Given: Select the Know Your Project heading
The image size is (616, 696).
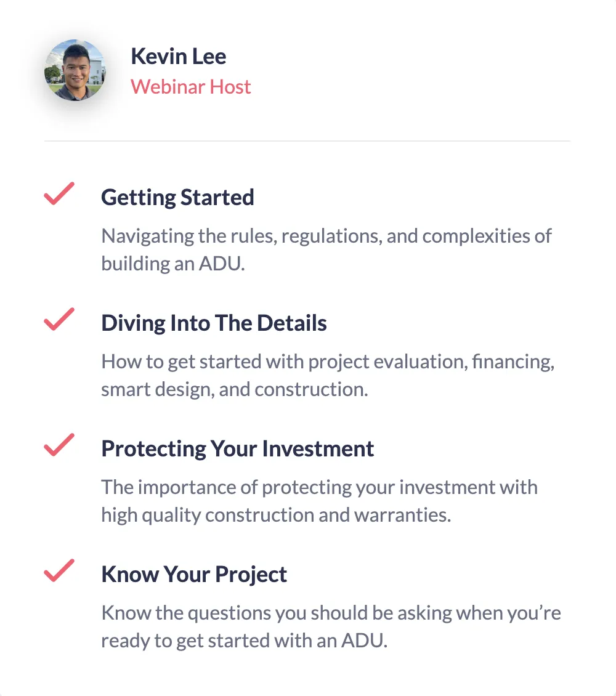Looking at the screenshot, I should click(194, 575).
